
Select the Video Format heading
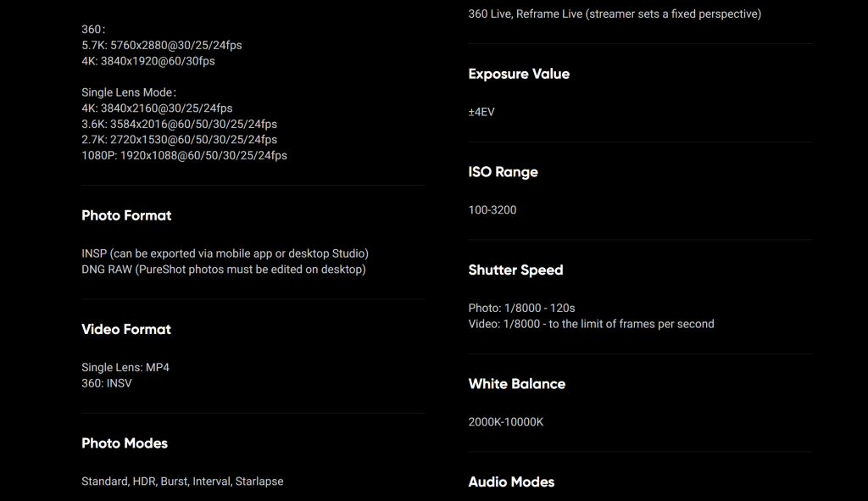coord(126,330)
